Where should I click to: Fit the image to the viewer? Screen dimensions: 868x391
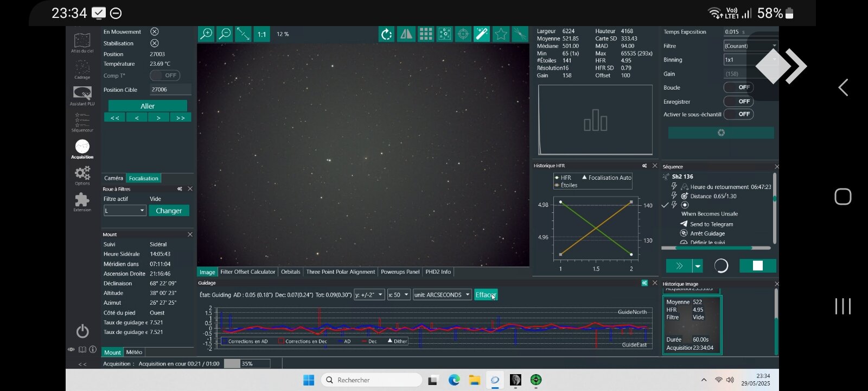243,34
